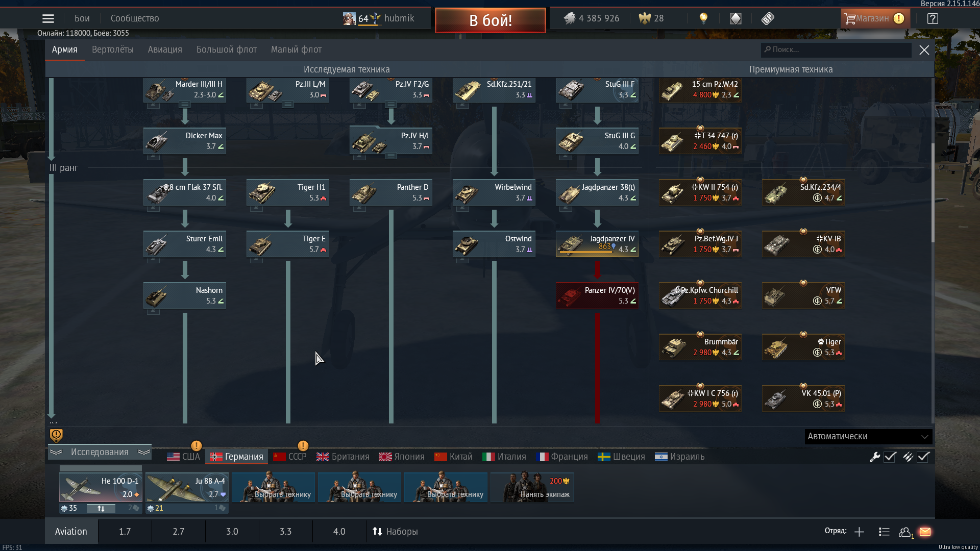Click the player name hubmik
Screen dimensions: 980x551
click(399, 18)
